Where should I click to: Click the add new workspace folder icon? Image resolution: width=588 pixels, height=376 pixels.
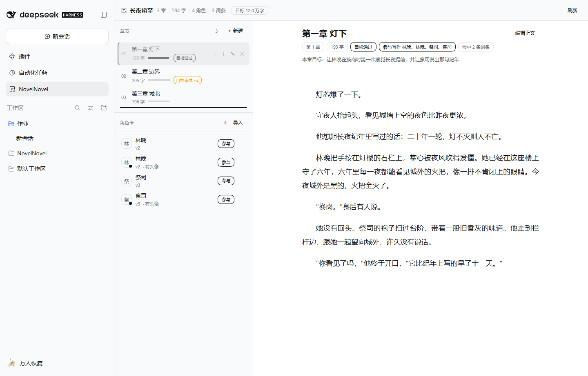pyautogui.click(x=104, y=108)
